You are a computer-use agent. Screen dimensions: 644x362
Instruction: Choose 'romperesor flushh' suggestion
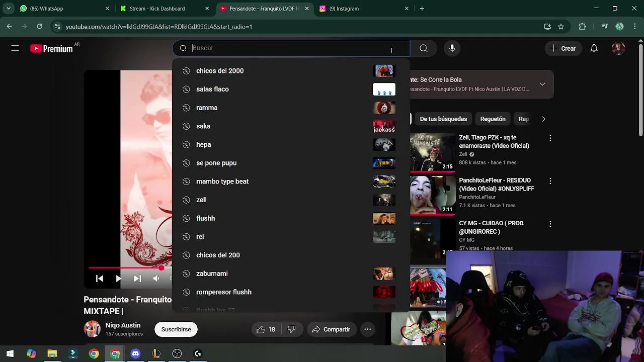291,292
